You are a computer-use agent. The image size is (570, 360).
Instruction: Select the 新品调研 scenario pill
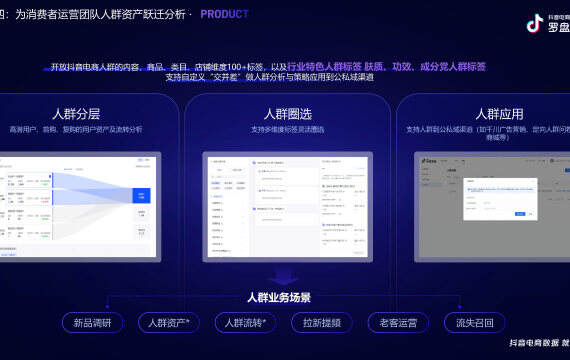pyautogui.click(x=92, y=323)
